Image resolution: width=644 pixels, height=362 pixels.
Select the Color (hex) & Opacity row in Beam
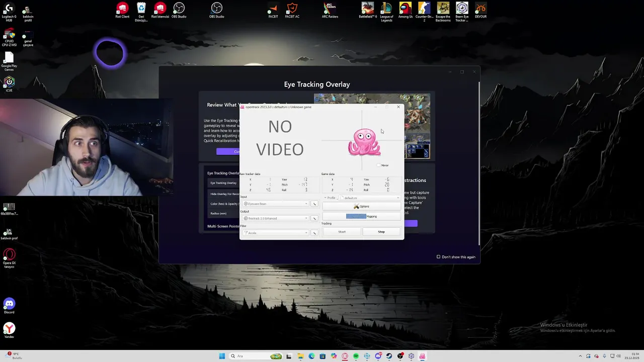click(223, 204)
